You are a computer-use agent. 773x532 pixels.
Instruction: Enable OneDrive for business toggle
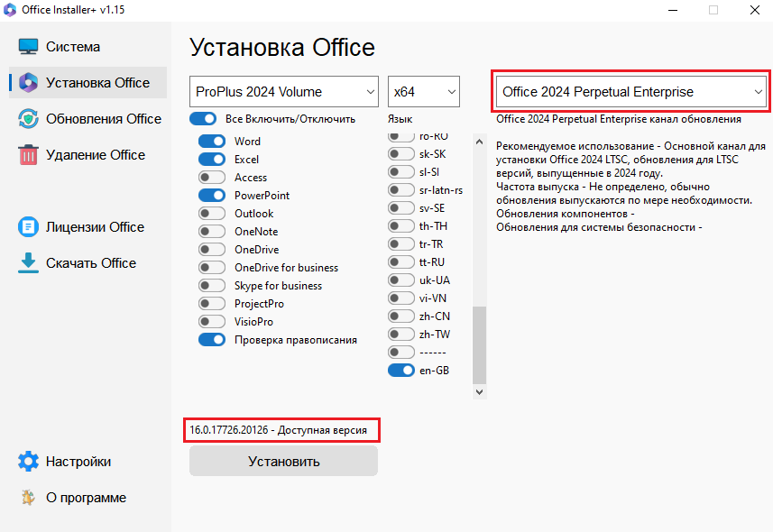[212, 268]
